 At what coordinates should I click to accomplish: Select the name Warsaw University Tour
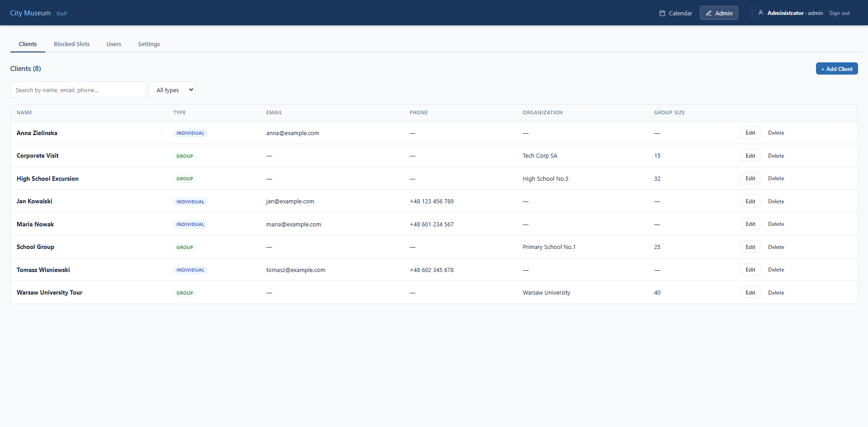coord(49,292)
